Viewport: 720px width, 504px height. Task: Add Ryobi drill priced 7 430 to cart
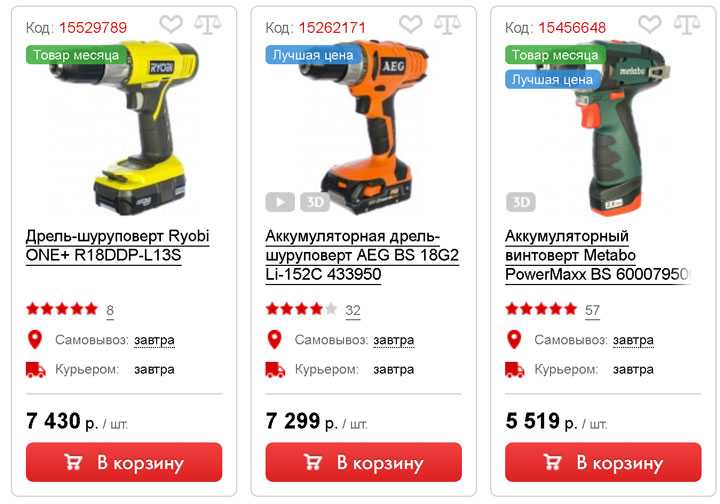(x=124, y=462)
